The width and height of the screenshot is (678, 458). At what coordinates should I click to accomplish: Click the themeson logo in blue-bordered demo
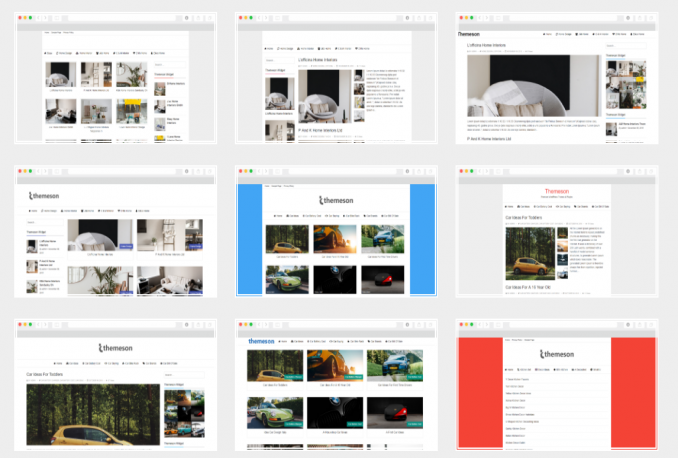pyautogui.click(x=336, y=200)
